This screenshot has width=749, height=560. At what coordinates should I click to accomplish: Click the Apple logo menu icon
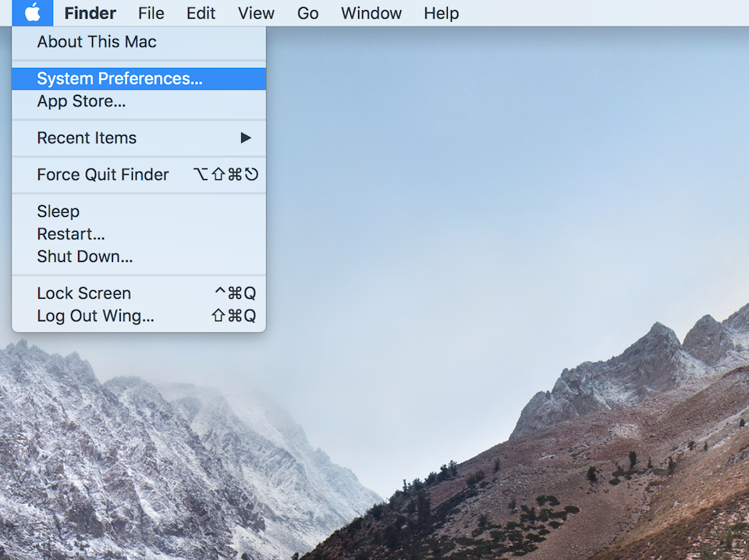(x=33, y=13)
